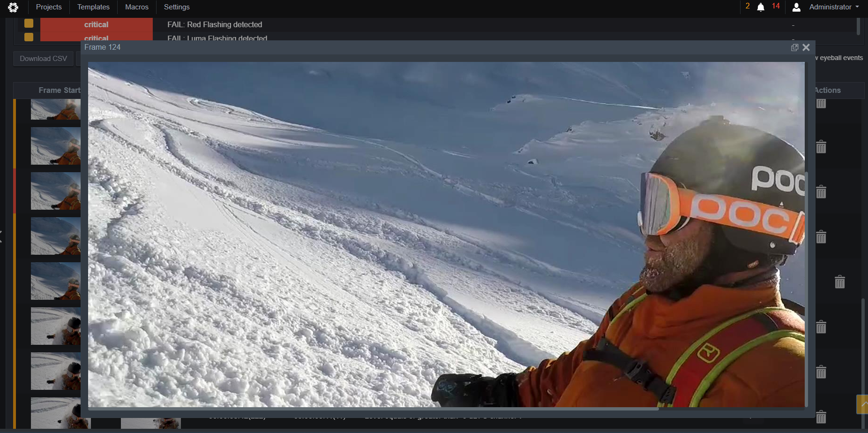The height and width of the screenshot is (433, 868).
Task: Delete the last visible row with trash icon
Action: coord(821,417)
